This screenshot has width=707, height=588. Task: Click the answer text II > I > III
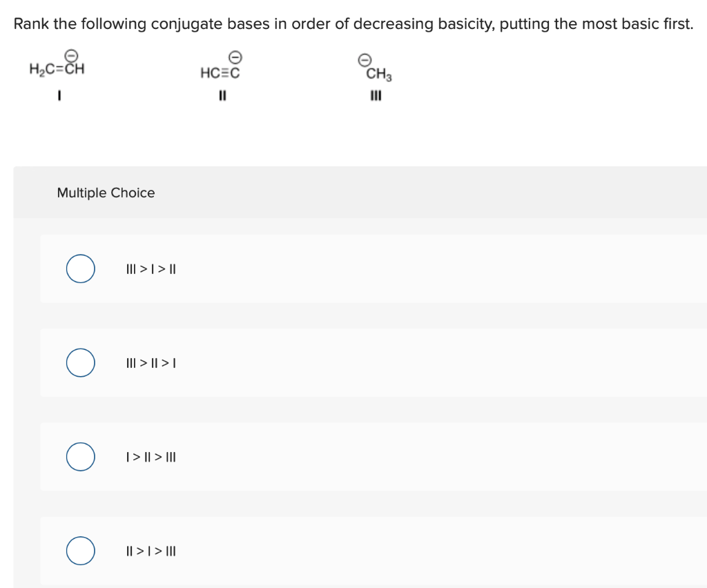151,551
